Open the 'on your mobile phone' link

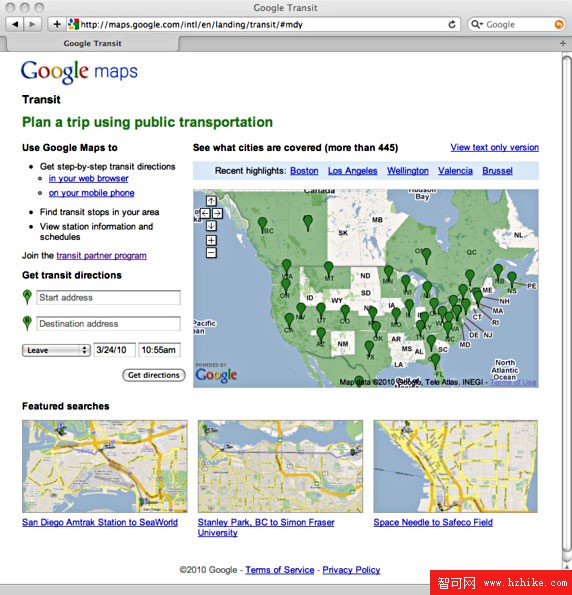[x=91, y=193]
